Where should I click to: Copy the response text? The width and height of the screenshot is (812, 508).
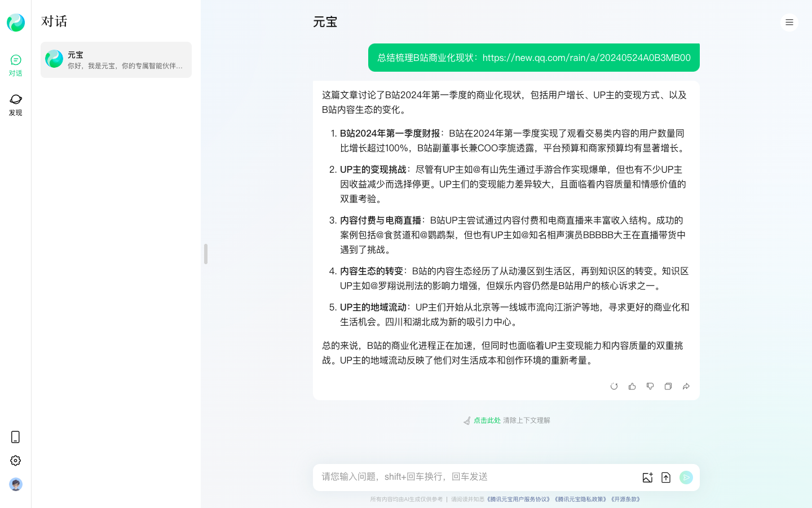[668, 386]
